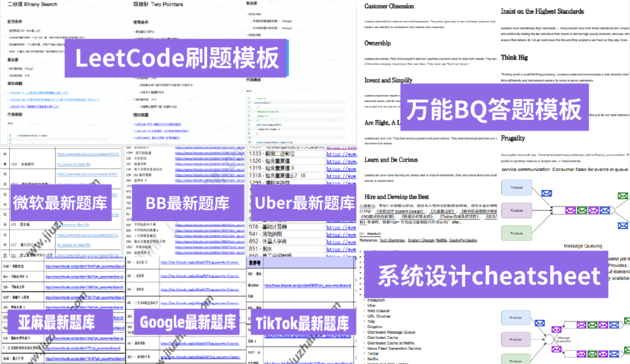Click the Learn and Be Curious heading
The height and width of the screenshot is (364, 630).
(391, 160)
